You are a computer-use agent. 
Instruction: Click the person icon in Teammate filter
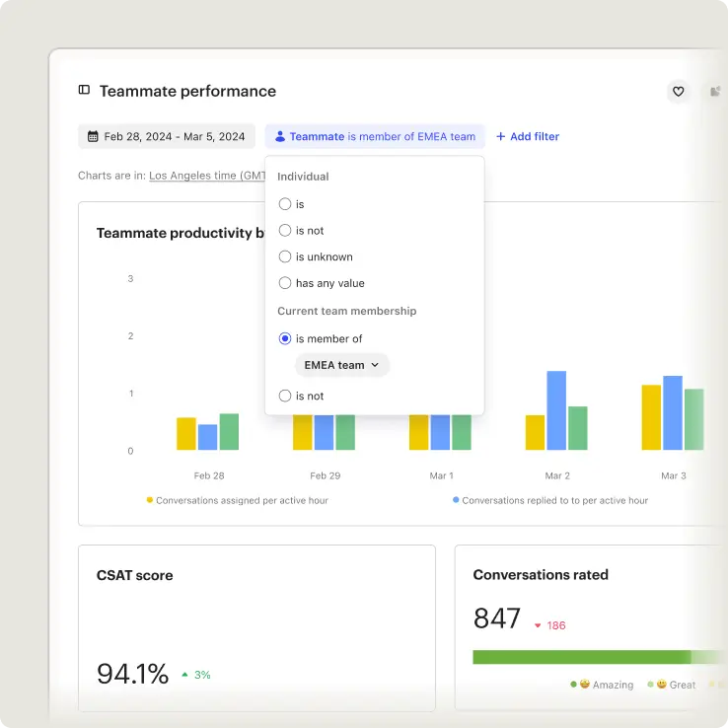(x=280, y=137)
